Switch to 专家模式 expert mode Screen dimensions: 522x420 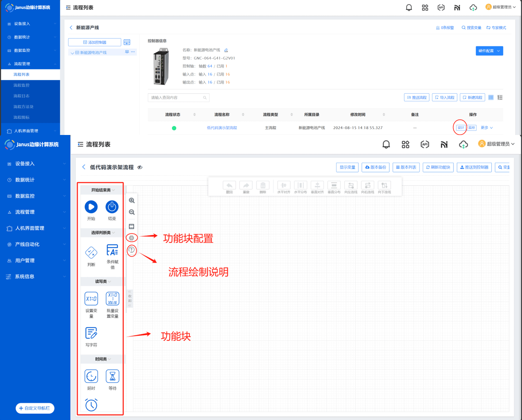point(496,28)
